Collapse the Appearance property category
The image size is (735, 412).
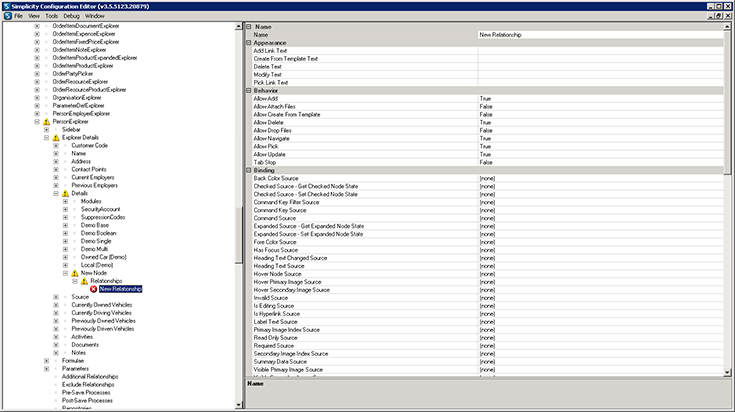249,43
